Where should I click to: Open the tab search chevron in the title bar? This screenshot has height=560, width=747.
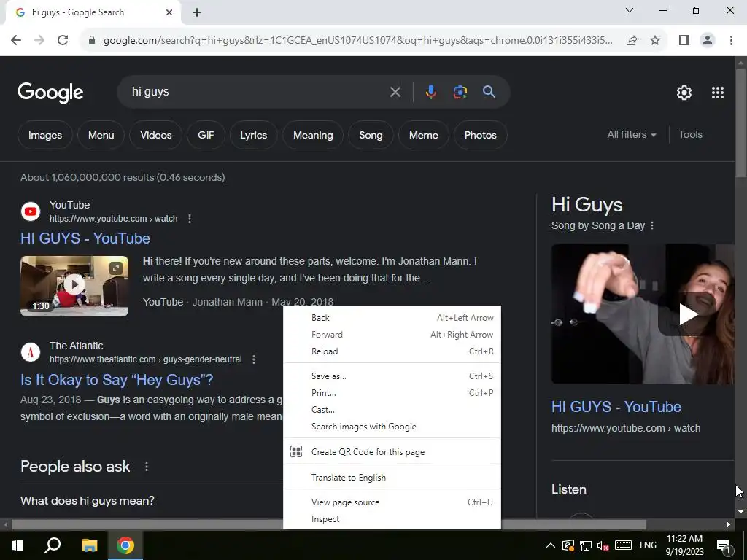[630, 10]
